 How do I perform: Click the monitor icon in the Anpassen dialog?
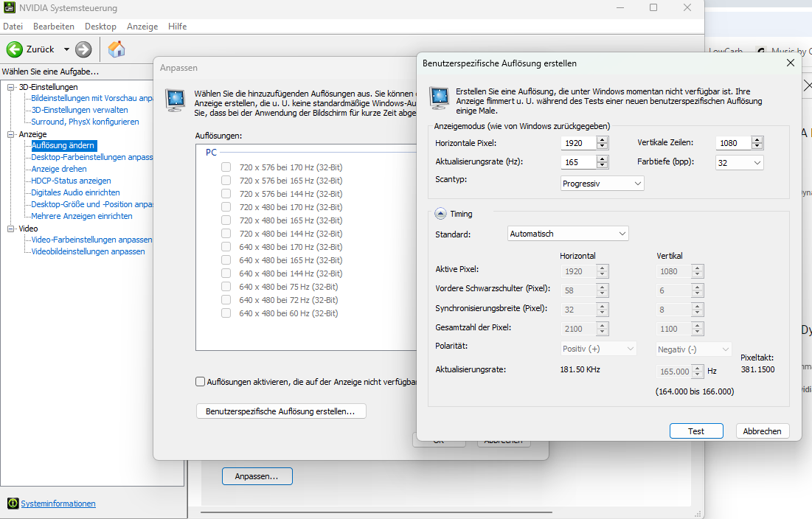pyautogui.click(x=175, y=100)
